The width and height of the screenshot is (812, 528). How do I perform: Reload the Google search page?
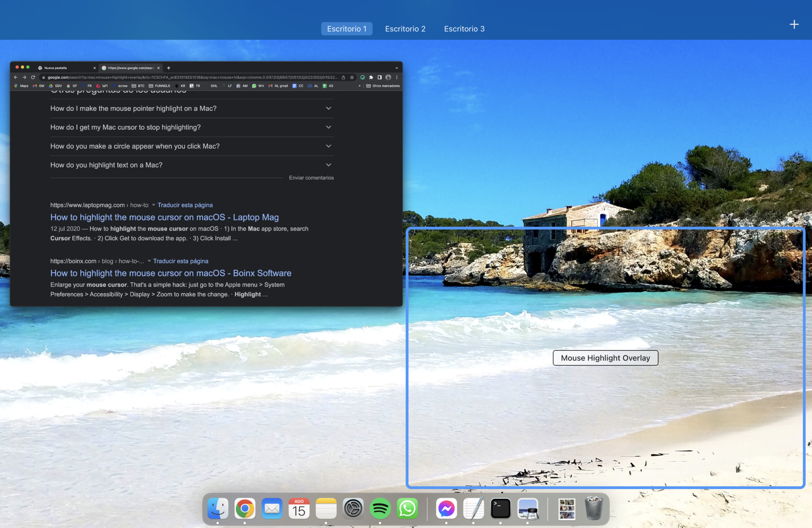[x=33, y=77]
